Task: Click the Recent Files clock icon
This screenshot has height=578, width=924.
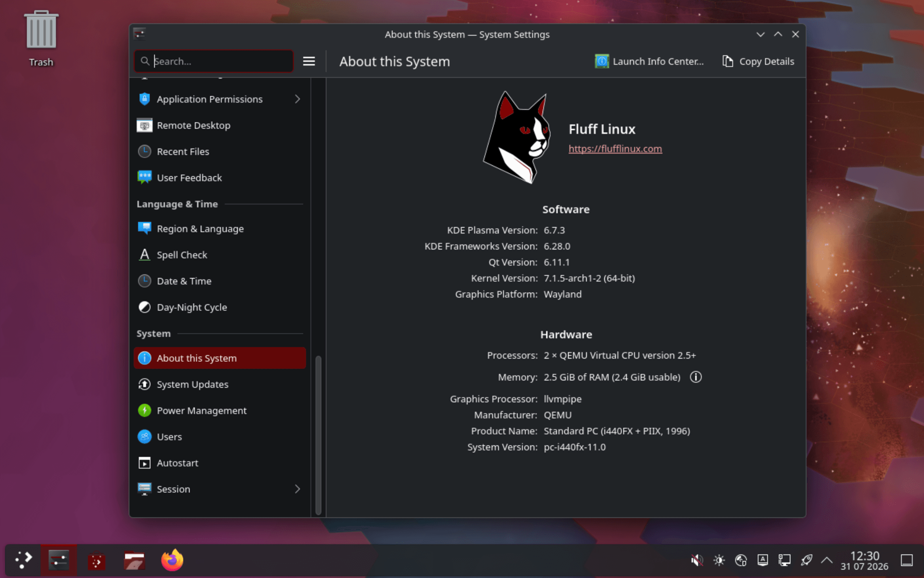Action: click(x=144, y=152)
